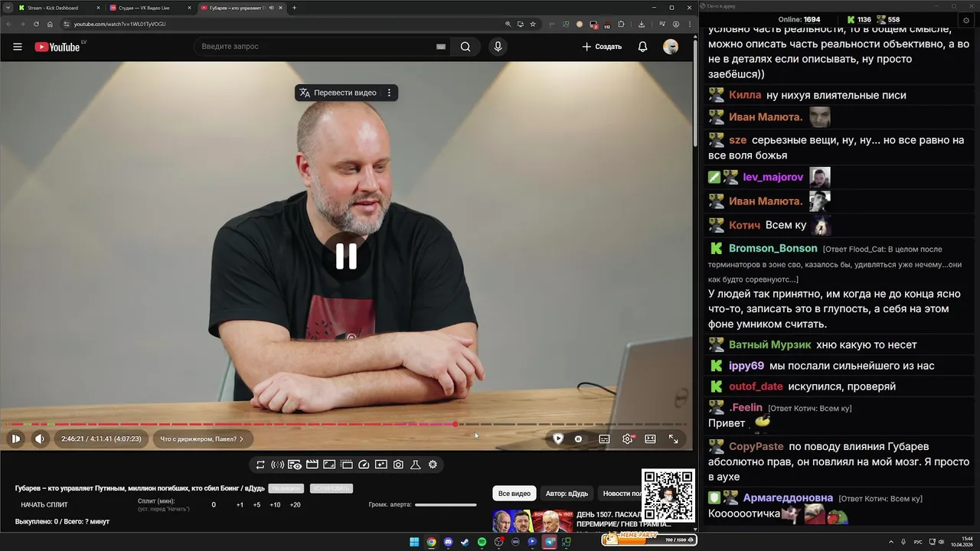Click username Bromson_Bonson in chat
Viewport: 980px width, 551px height.
pyautogui.click(x=773, y=249)
